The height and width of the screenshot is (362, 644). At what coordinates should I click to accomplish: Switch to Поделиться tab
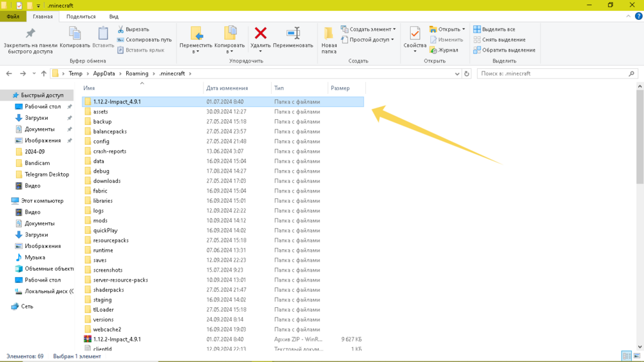pos(81,17)
